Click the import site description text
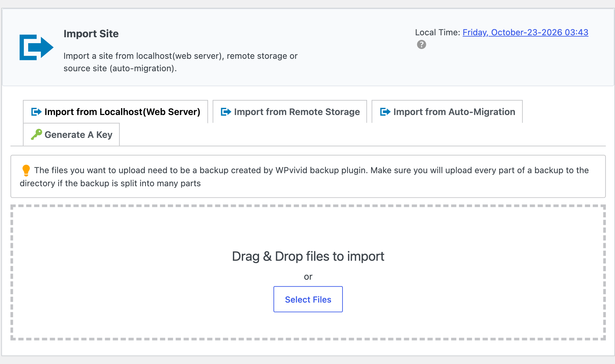This screenshot has width=615, height=364. pos(180,62)
